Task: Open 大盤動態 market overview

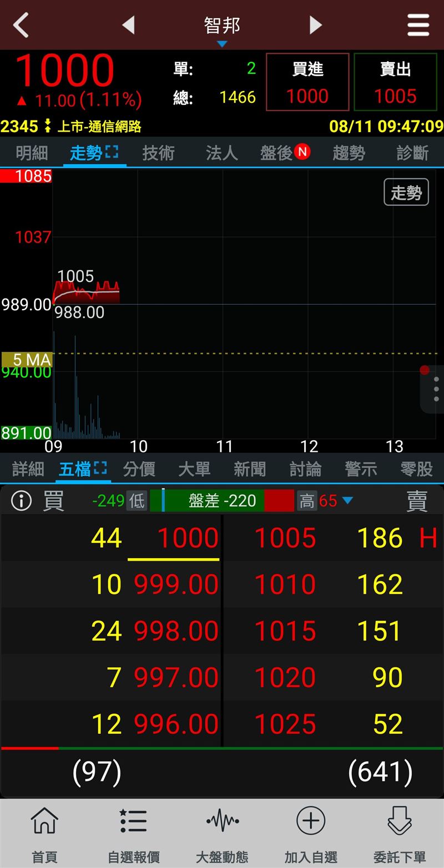Action: tap(222, 834)
